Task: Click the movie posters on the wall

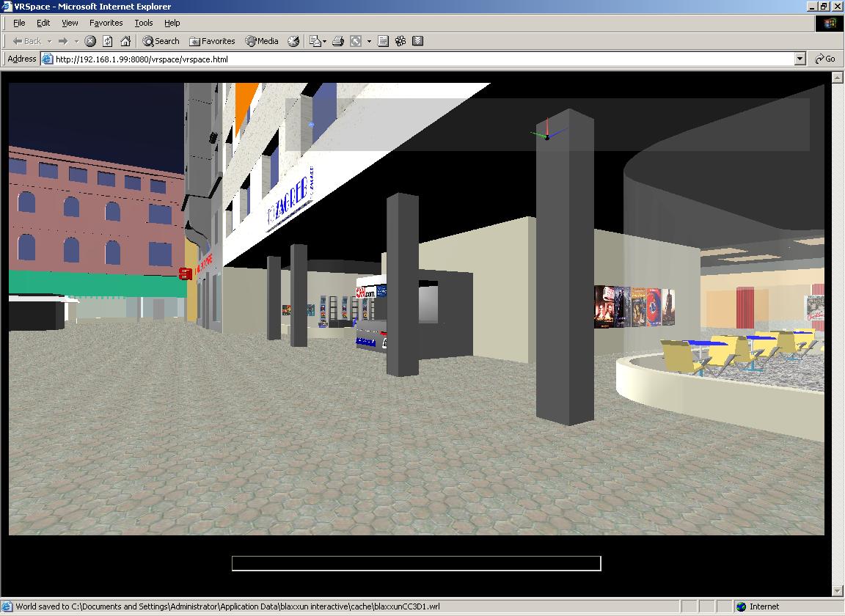Action: [634, 307]
